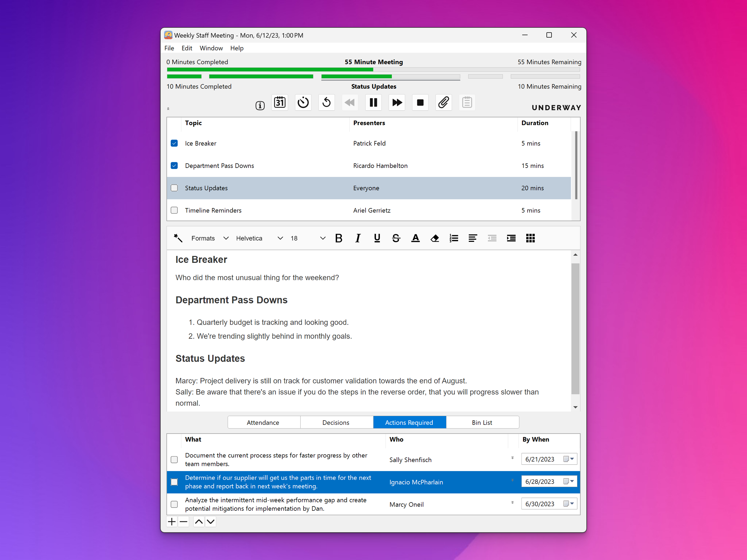
Task: Open the meeting notes clipboard icon
Action: pos(467,102)
